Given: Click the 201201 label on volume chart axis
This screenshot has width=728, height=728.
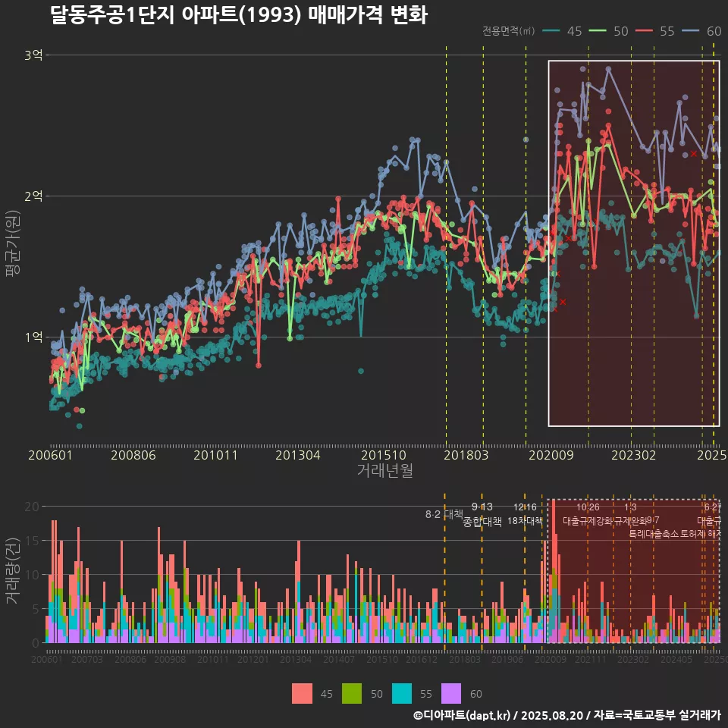Looking at the screenshot, I should pos(253,659).
